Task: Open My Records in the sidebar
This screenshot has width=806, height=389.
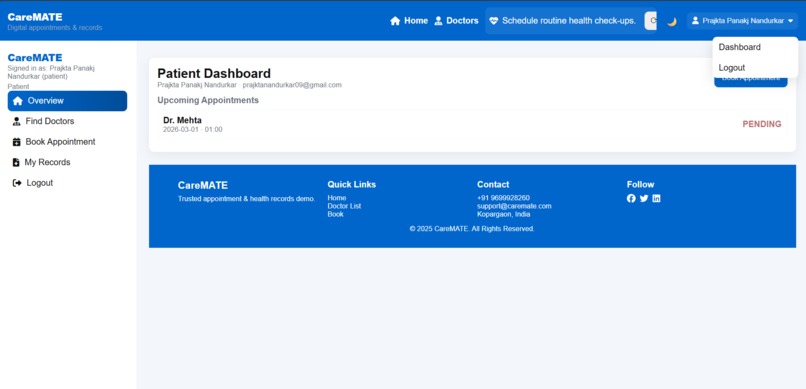Action: click(67, 162)
